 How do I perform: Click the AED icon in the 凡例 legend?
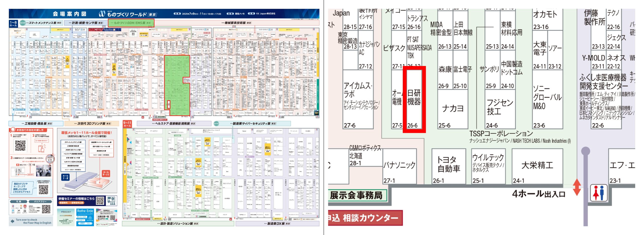tap(25, 207)
